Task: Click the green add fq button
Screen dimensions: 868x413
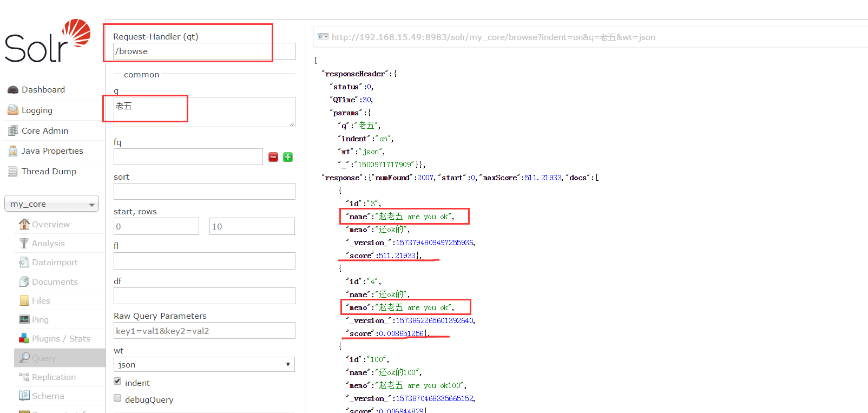Action: [288, 157]
